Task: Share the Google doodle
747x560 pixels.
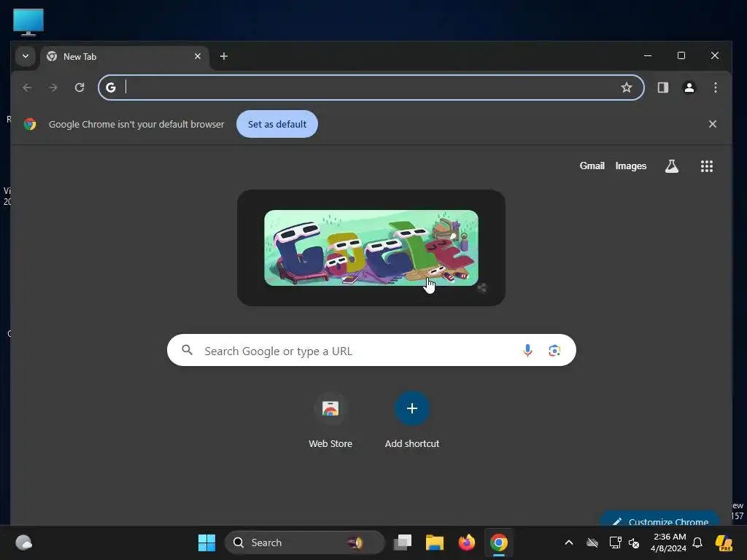Action: tap(481, 288)
